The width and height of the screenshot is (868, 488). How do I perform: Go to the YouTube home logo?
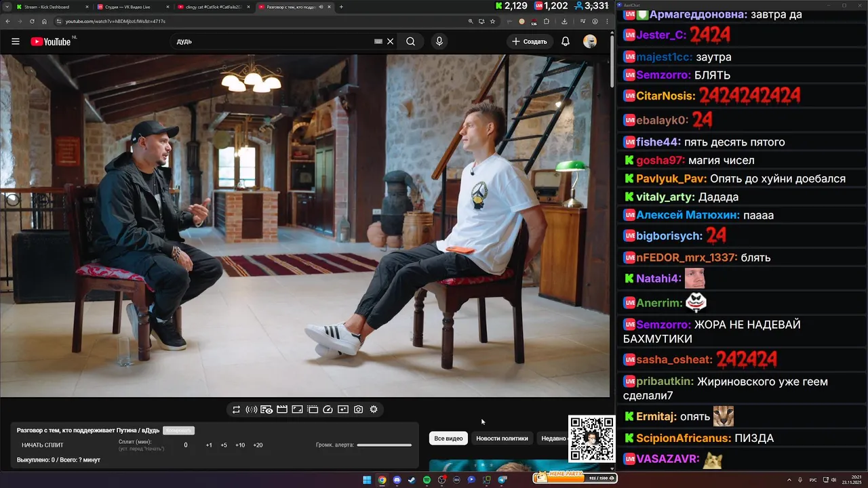[x=51, y=41]
